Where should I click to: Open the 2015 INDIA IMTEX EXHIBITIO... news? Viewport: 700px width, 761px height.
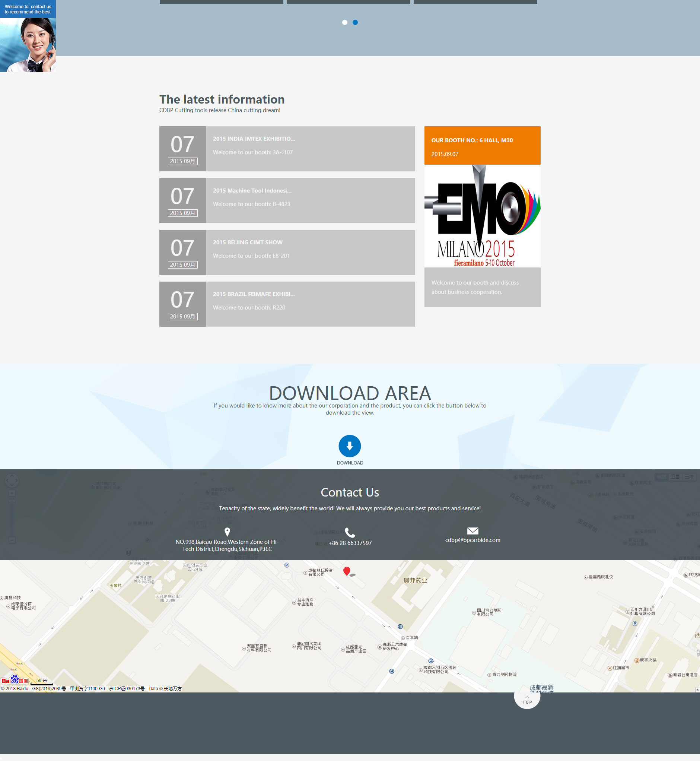254,139
